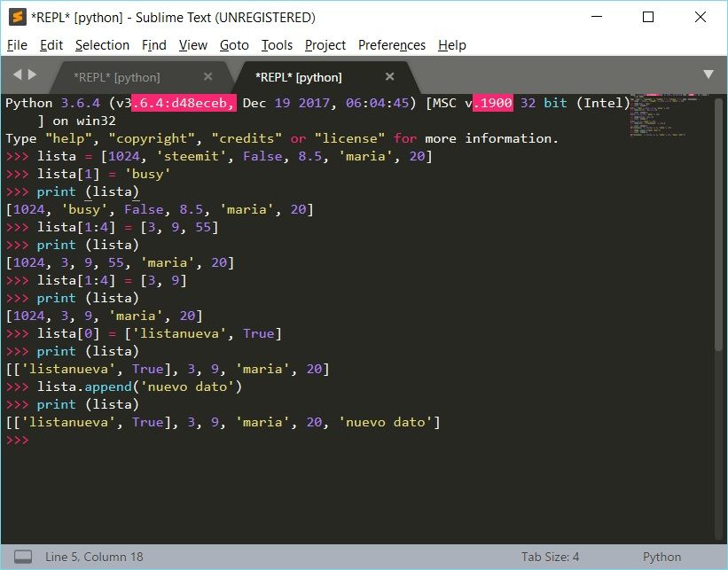Open the Find menu
Image resolution: width=728 pixels, height=570 pixels.
(x=153, y=45)
